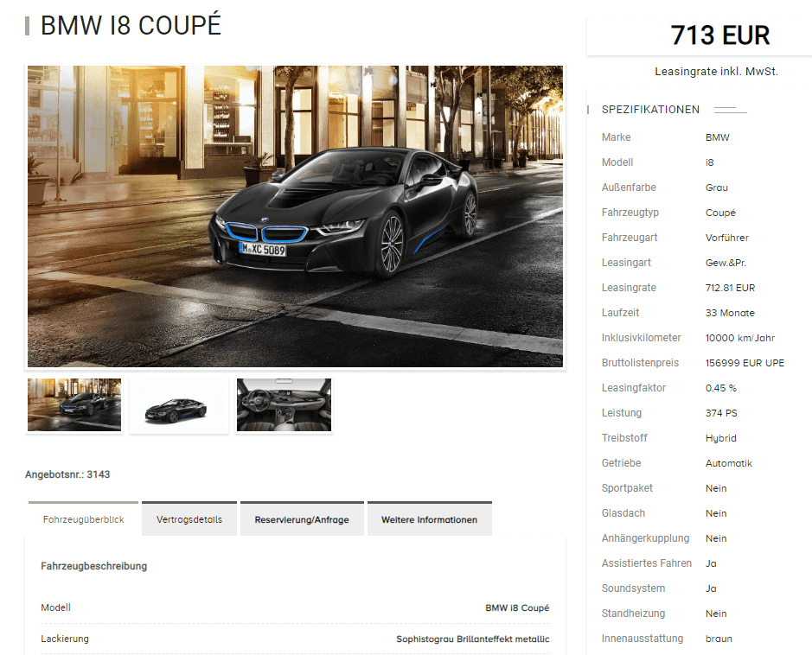
Task: Select the Weitere Informationen tab
Action: coord(429,519)
